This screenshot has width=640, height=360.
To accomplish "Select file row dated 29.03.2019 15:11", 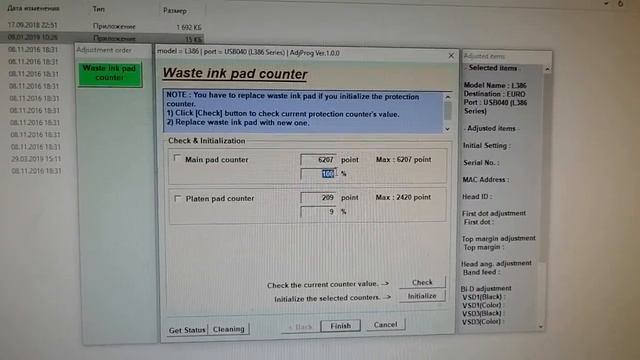I will [x=36, y=158].
